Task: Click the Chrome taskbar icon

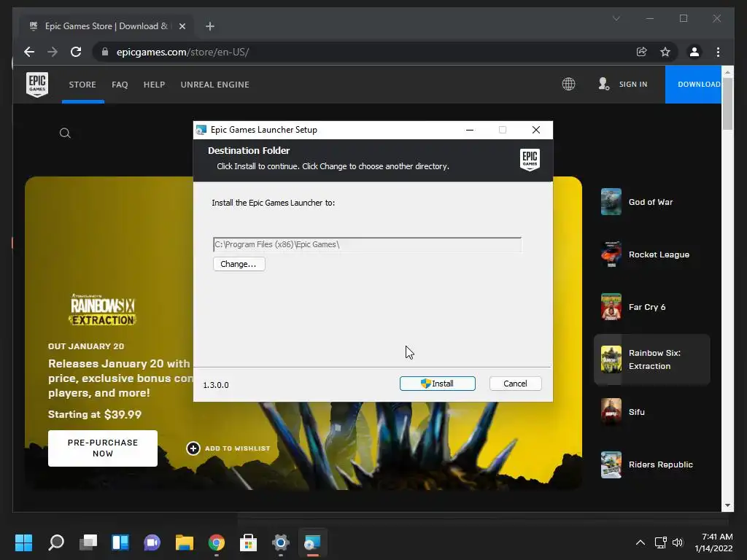Action: click(216, 542)
